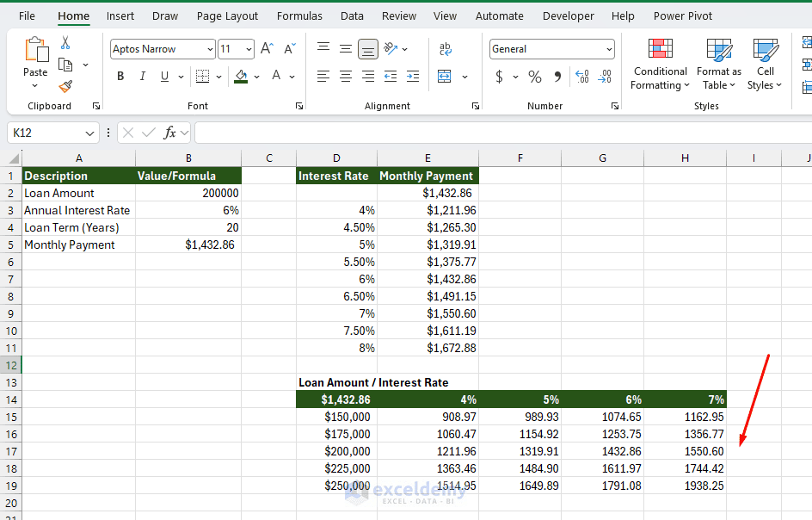Toggle Italic formatting
This screenshot has width=812, height=520.
point(143,77)
